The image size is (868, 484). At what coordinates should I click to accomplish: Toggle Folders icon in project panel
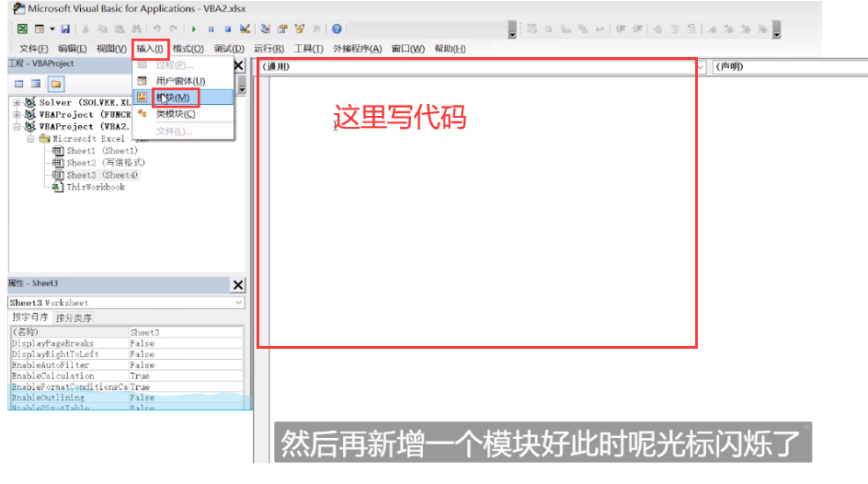56,84
